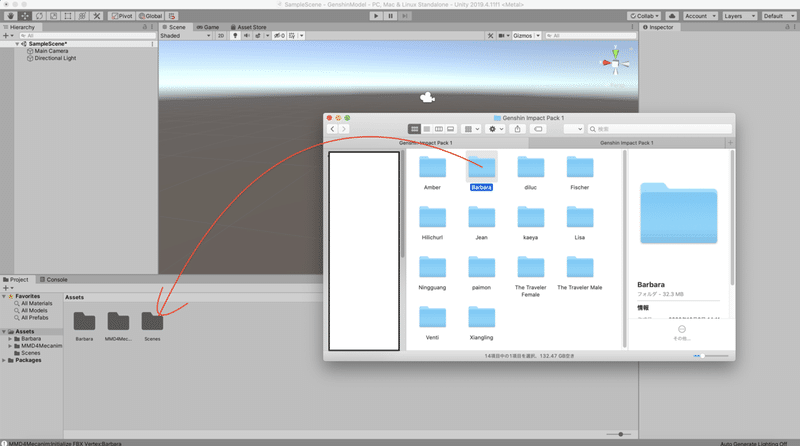The height and width of the screenshot is (446, 800).
Task: Select All Prefabs under Favorites
Action: [x=34, y=317]
